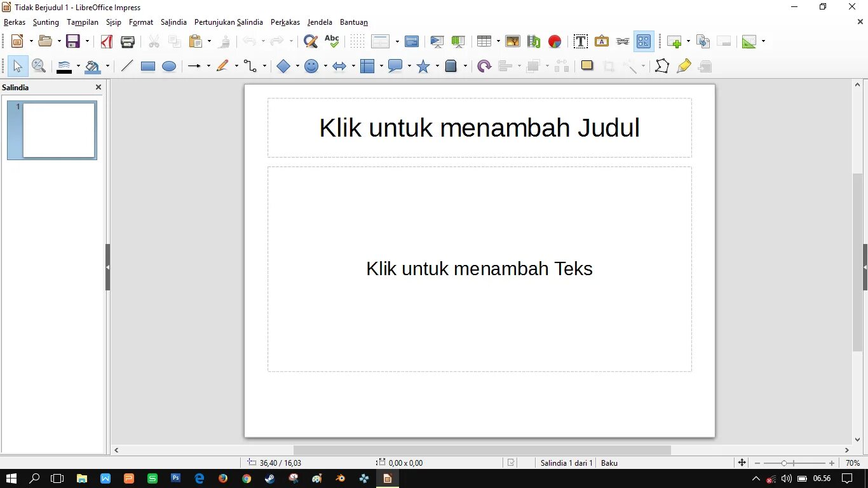Close the Salindia panel
The height and width of the screenshot is (488, 868).
[x=98, y=87]
